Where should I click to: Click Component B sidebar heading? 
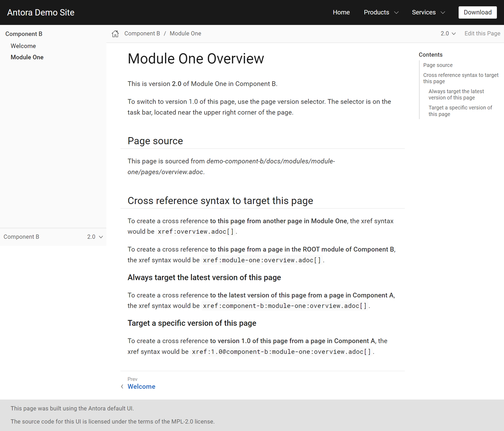click(24, 34)
